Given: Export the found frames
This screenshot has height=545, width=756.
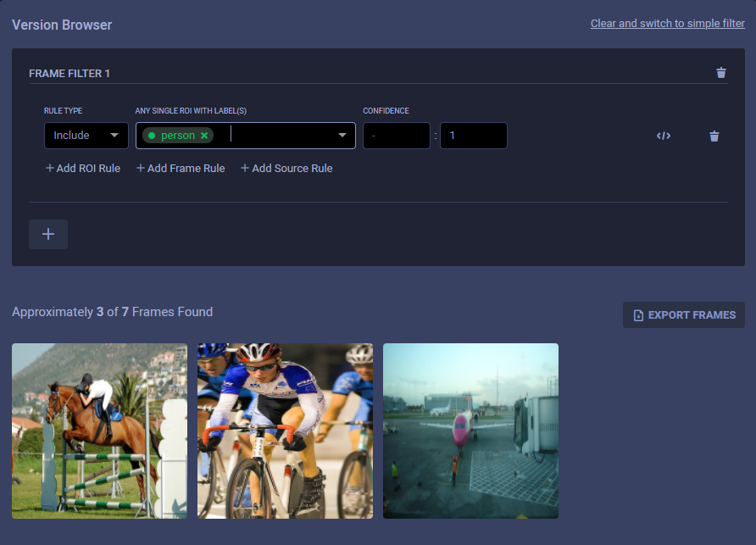Looking at the screenshot, I should coord(684,314).
